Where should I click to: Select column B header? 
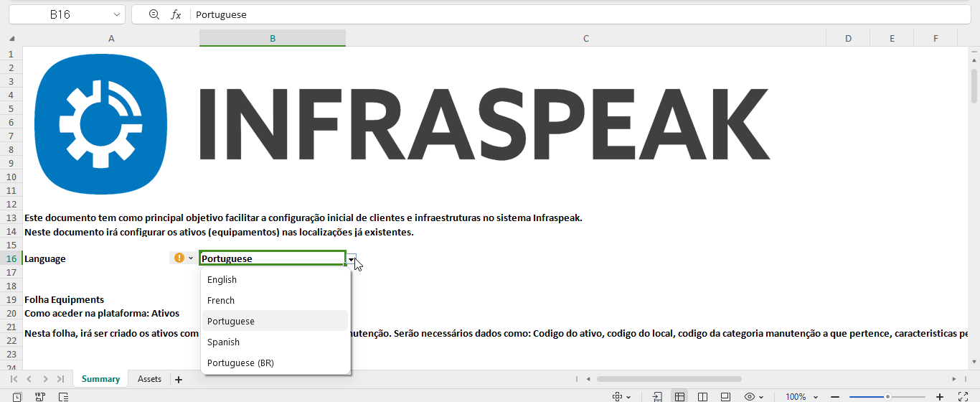tap(273, 39)
